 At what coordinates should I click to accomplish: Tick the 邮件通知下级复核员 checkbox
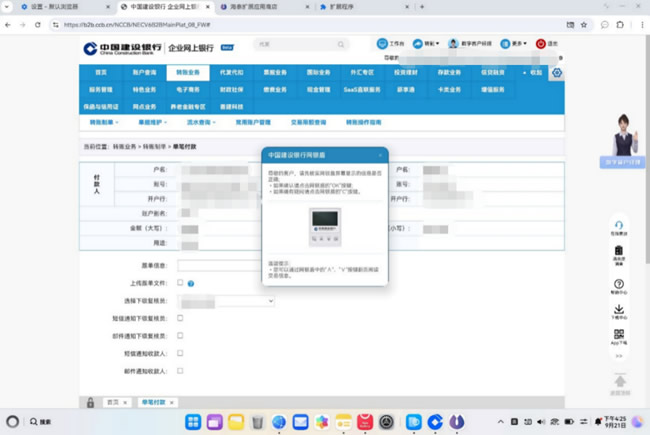click(180, 335)
